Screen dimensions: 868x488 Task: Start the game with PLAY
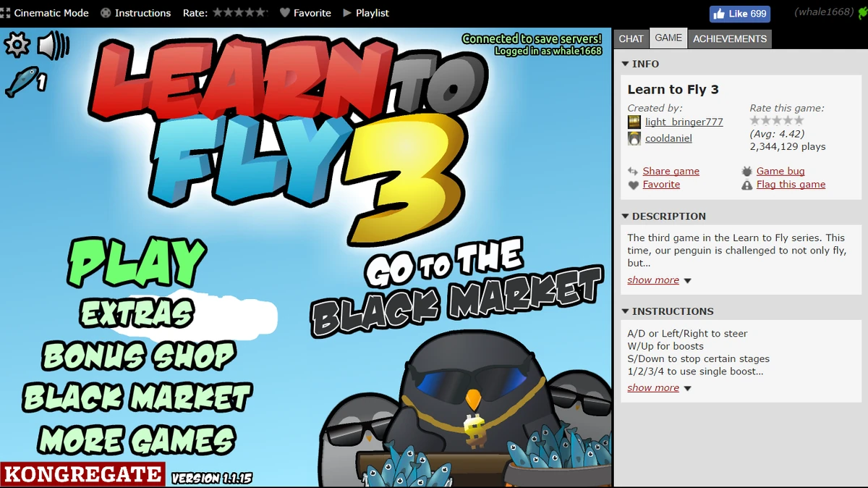click(x=138, y=262)
